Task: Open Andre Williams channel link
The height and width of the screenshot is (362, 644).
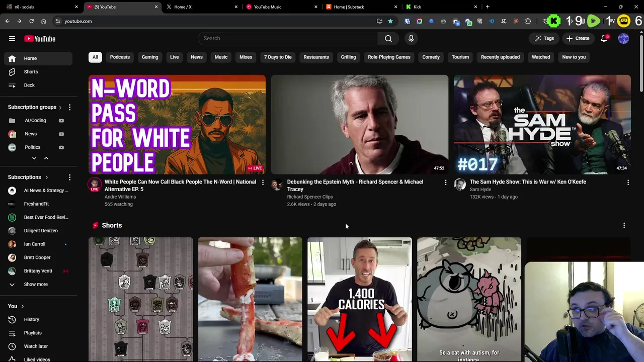Action: (120, 197)
